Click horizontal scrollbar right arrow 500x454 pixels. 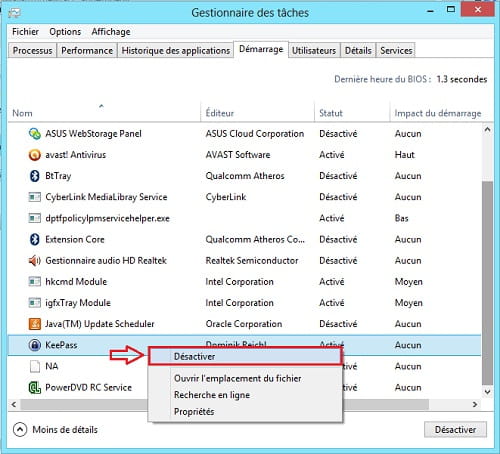point(475,405)
